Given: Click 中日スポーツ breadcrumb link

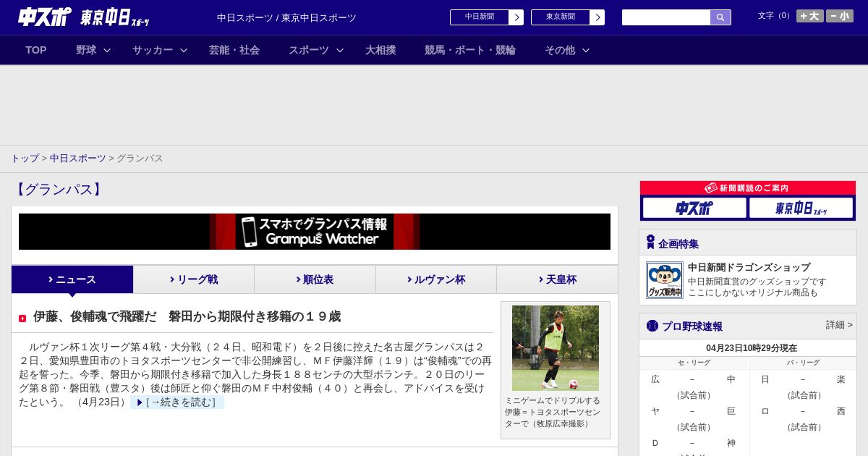Looking at the screenshot, I should pyautogui.click(x=78, y=158).
